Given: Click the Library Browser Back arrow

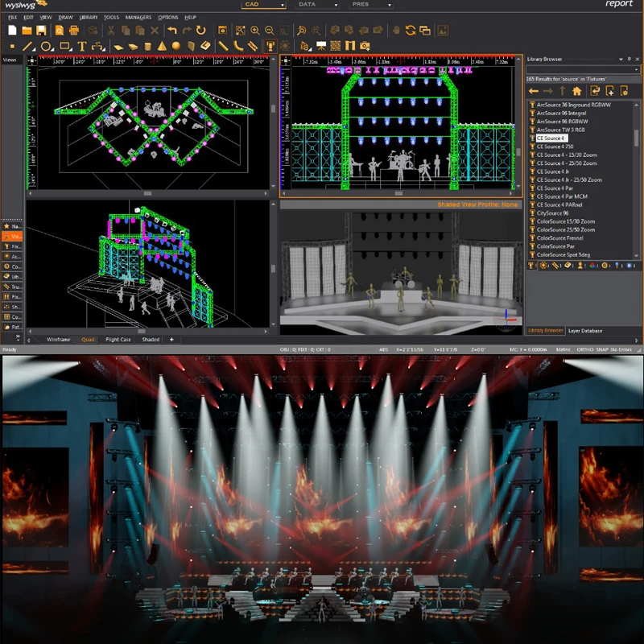Looking at the screenshot, I should [x=534, y=91].
